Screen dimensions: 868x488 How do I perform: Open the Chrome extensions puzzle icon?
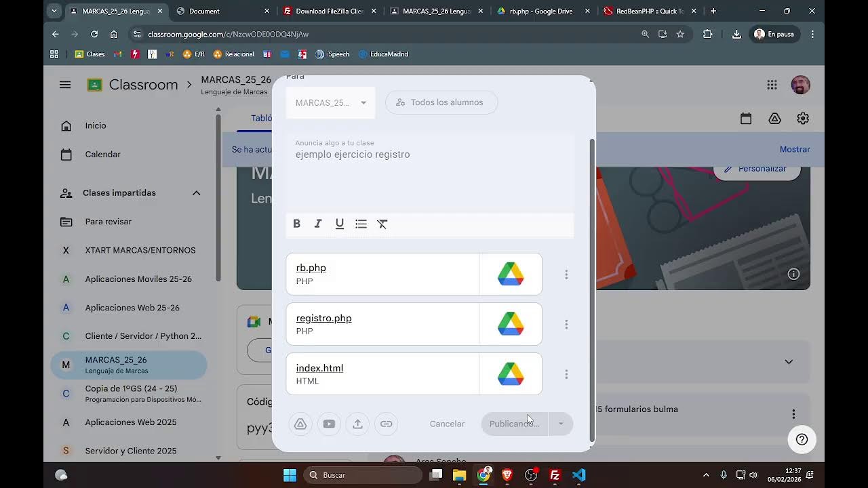(708, 34)
